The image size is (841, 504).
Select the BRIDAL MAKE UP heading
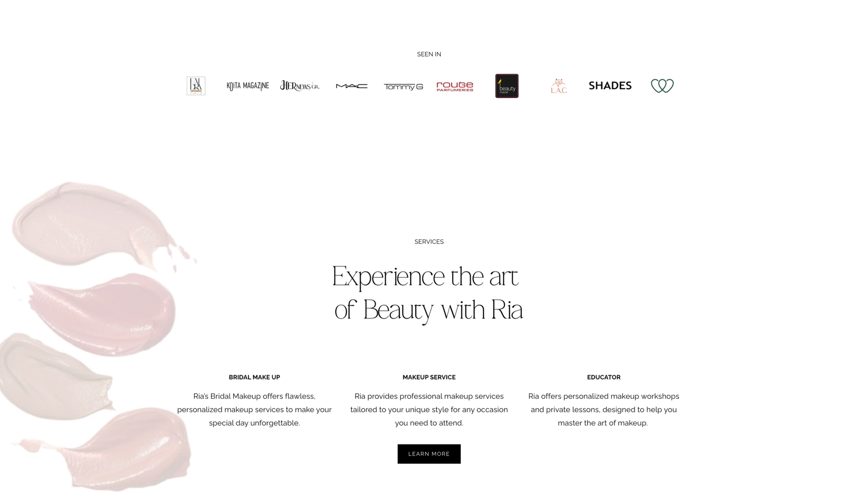[x=254, y=377]
